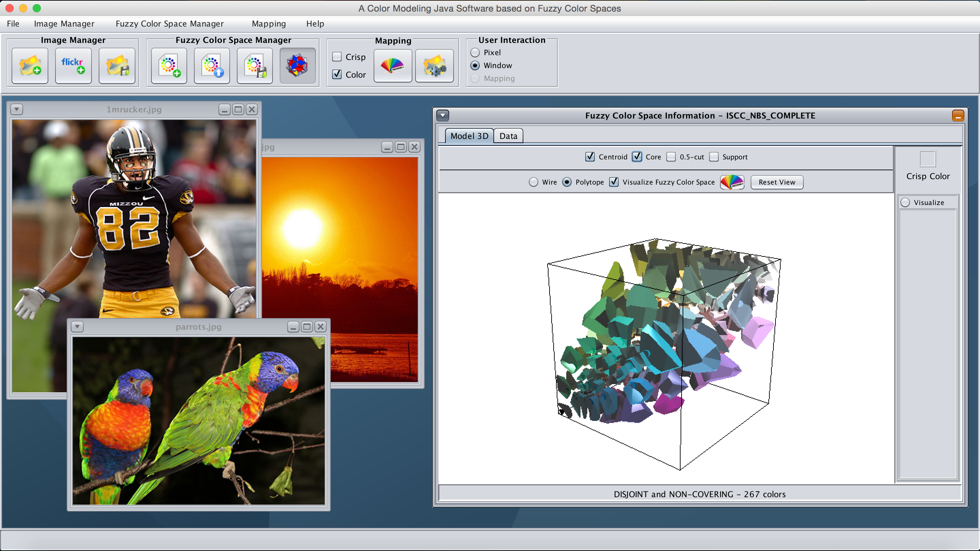Open the mapping settings gear icon
The width and height of the screenshot is (980, 551).
click(x=435, y=65)
